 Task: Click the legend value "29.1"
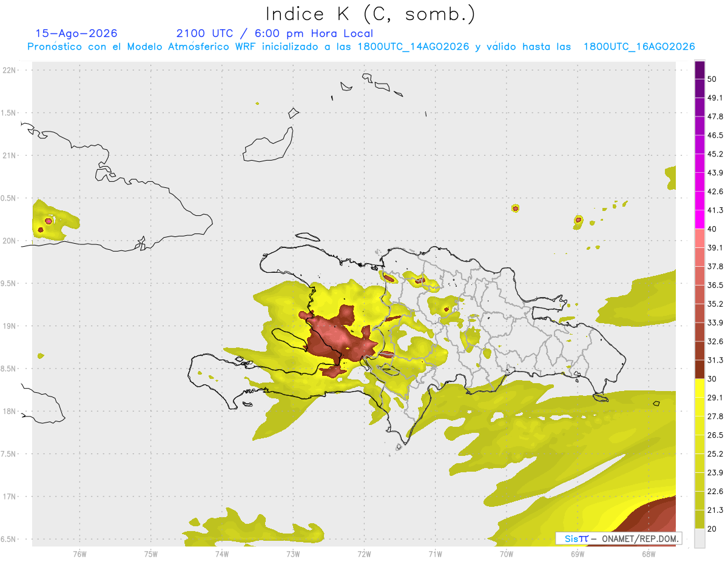pos(715,398)
